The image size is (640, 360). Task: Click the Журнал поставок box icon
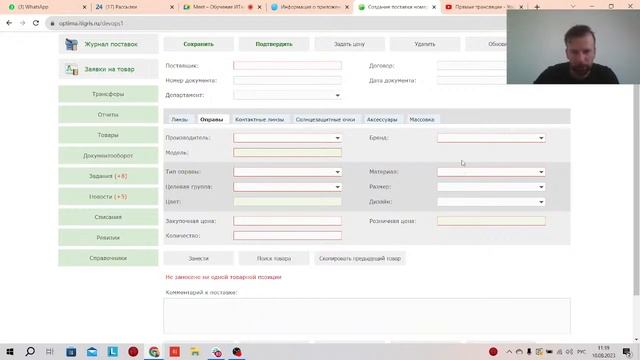[71, 44]
